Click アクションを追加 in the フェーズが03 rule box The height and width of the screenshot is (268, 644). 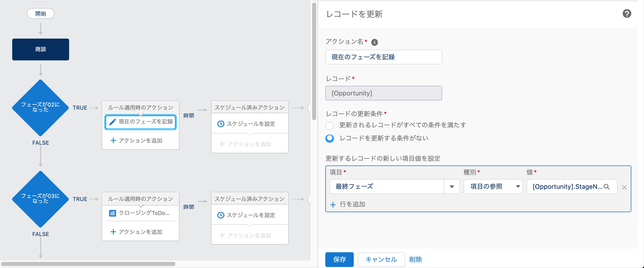pyautogui.click(x=140, y=231)
